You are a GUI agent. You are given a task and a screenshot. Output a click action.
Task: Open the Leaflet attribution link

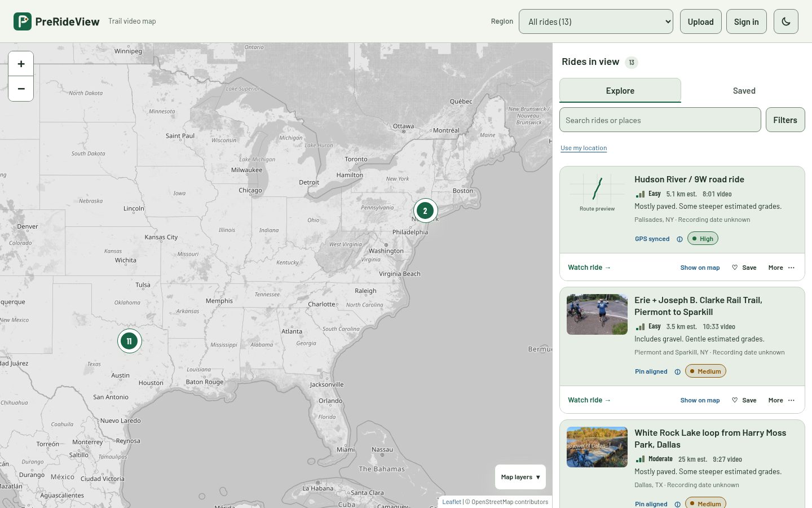452,502
